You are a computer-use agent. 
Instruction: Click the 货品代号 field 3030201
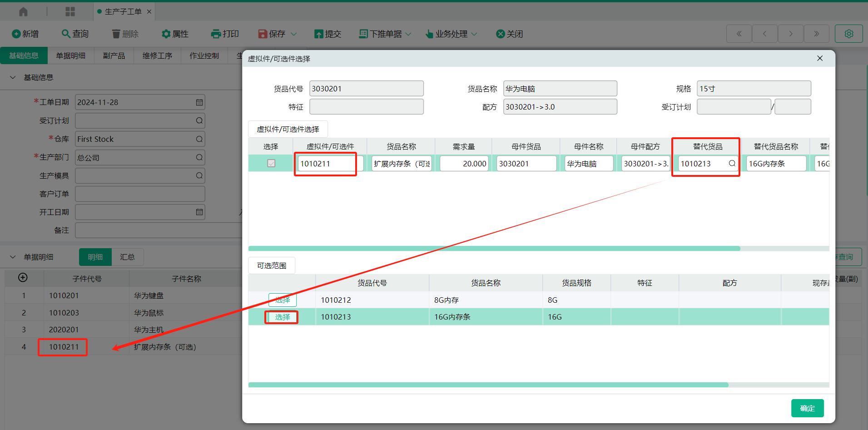(367, 89)
